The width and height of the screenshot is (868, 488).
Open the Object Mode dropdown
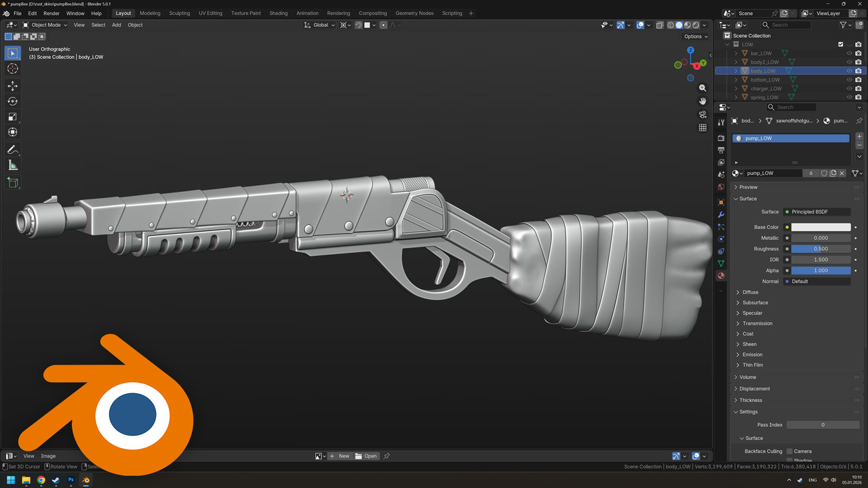(45, 25)
